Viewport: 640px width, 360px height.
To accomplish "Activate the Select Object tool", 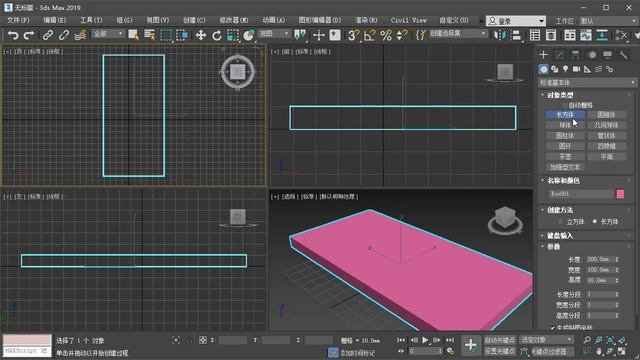I will pyautogui.click(x=133, y=35).
